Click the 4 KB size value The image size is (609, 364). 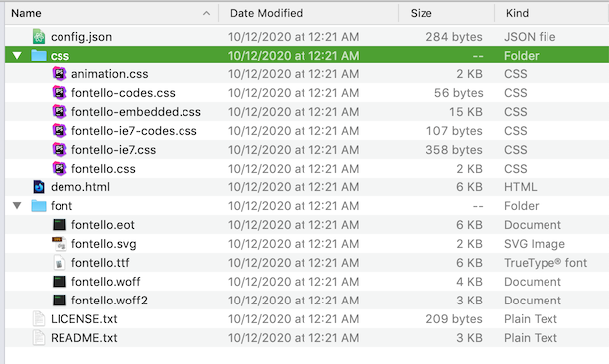[469, 282]
